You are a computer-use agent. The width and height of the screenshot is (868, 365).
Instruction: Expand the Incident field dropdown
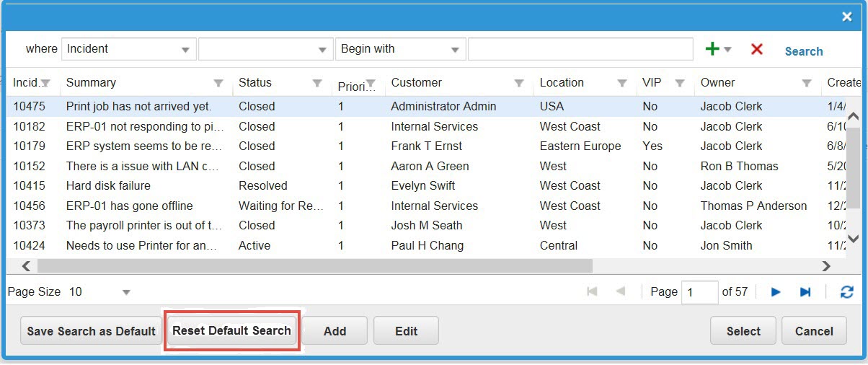185,50
